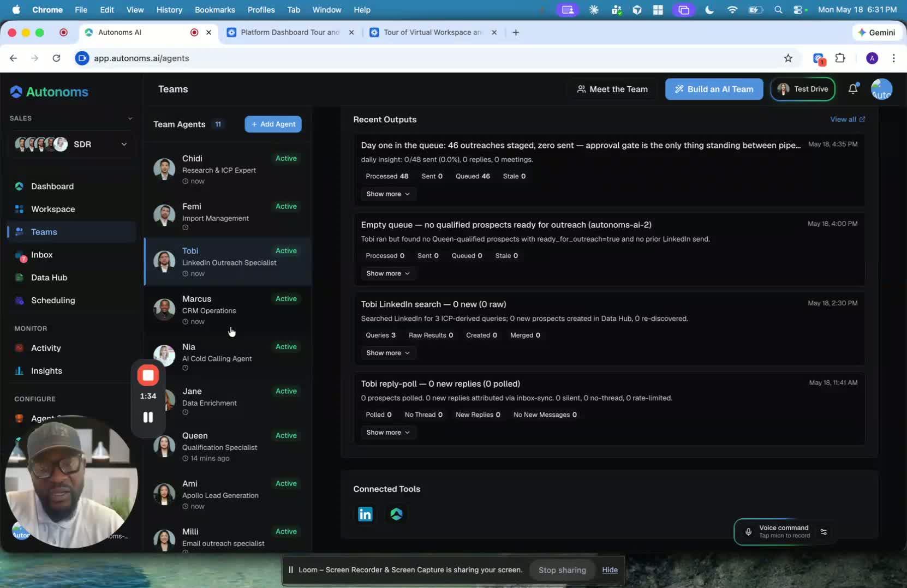Close the Autonoms AI browser tab
907x588 pixels.
(208, 32)
